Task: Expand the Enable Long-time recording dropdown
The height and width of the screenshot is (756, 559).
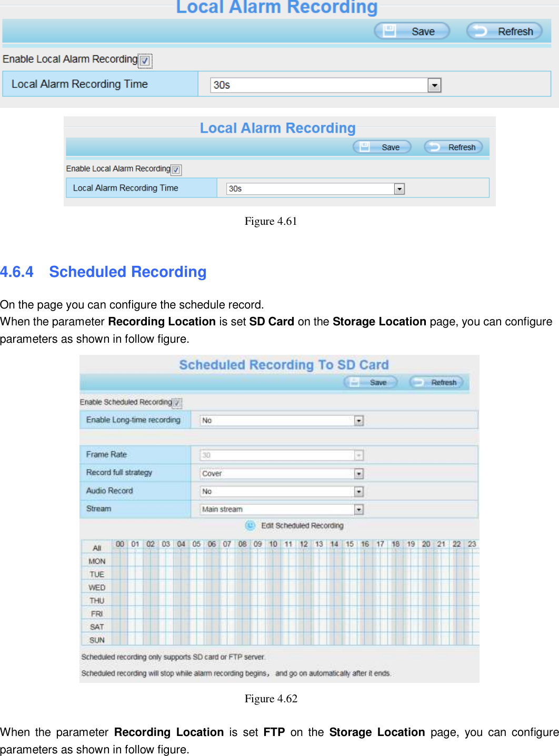Action: point(358,420)
